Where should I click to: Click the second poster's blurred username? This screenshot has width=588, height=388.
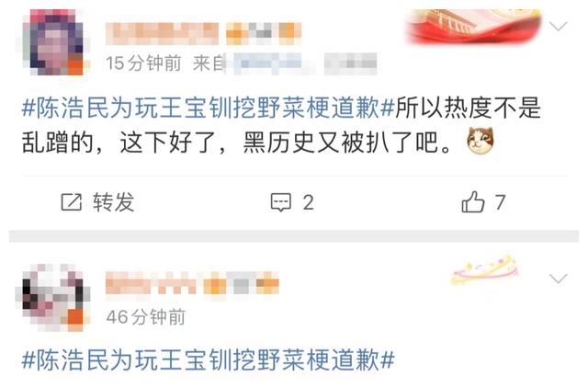click(x=151, y=286)
